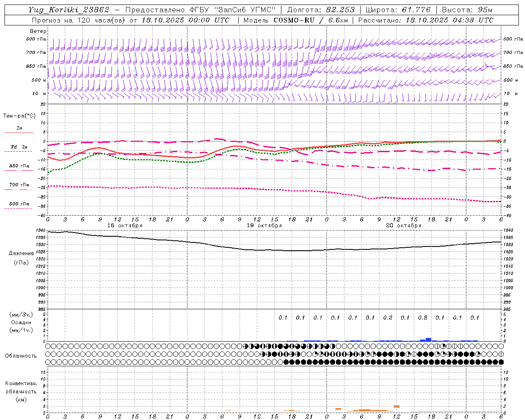Click the "19 октября" date label
This screenshot has height=420, width=525.
click(265, 226)
